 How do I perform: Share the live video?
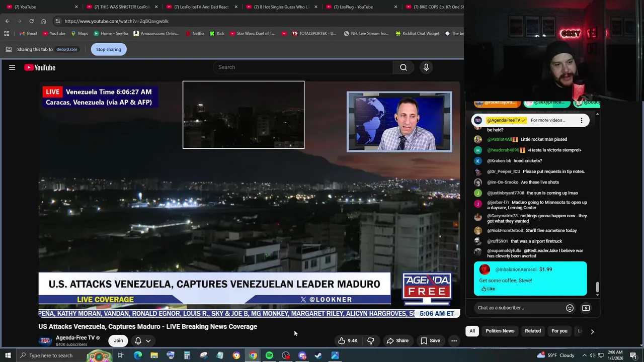click(397, 341)
